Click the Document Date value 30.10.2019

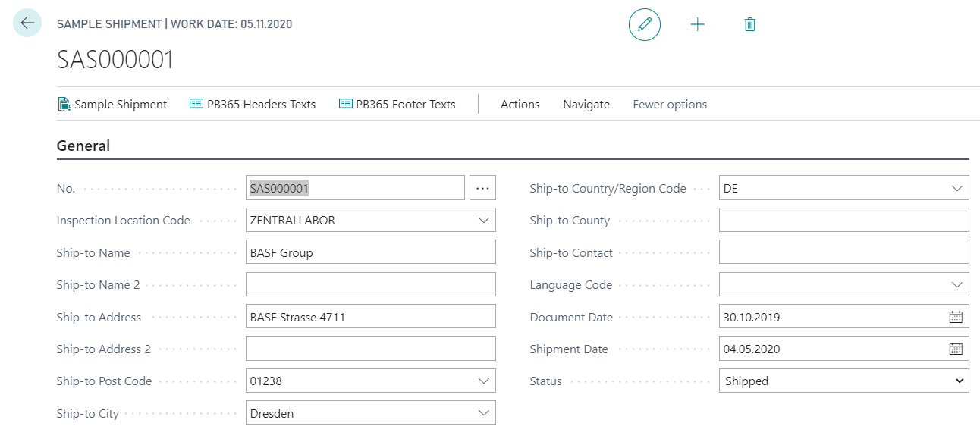752,317
